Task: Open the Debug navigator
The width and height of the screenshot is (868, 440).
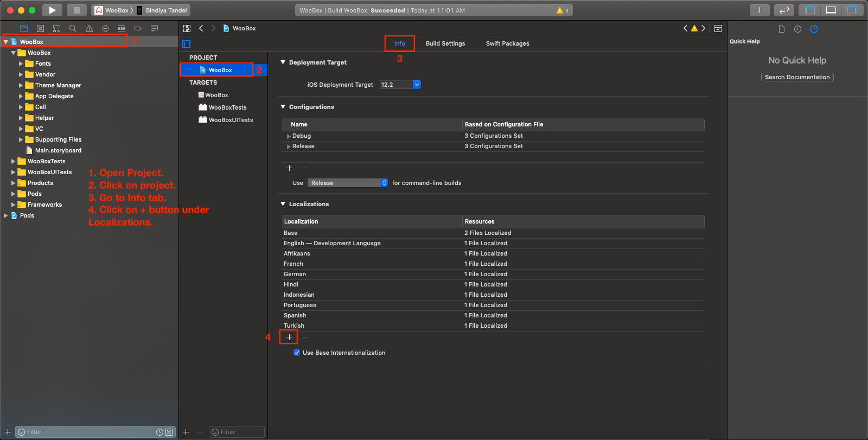Action: [x=122, y=28]
